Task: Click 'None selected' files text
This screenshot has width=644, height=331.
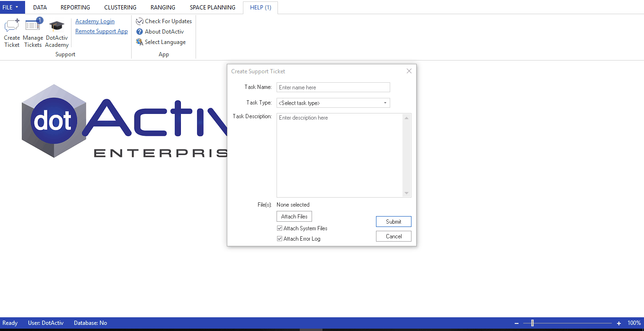Action: point(293,205)
